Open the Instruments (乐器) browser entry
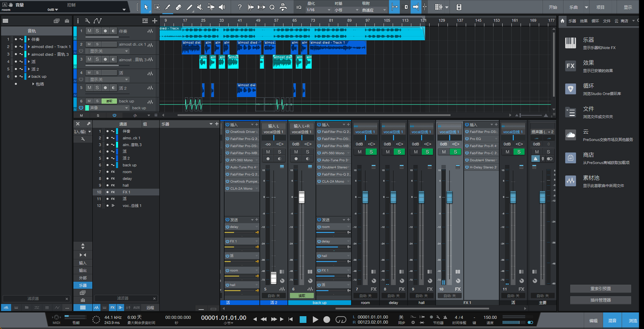644x329 pixels. [x=599, y=43]
